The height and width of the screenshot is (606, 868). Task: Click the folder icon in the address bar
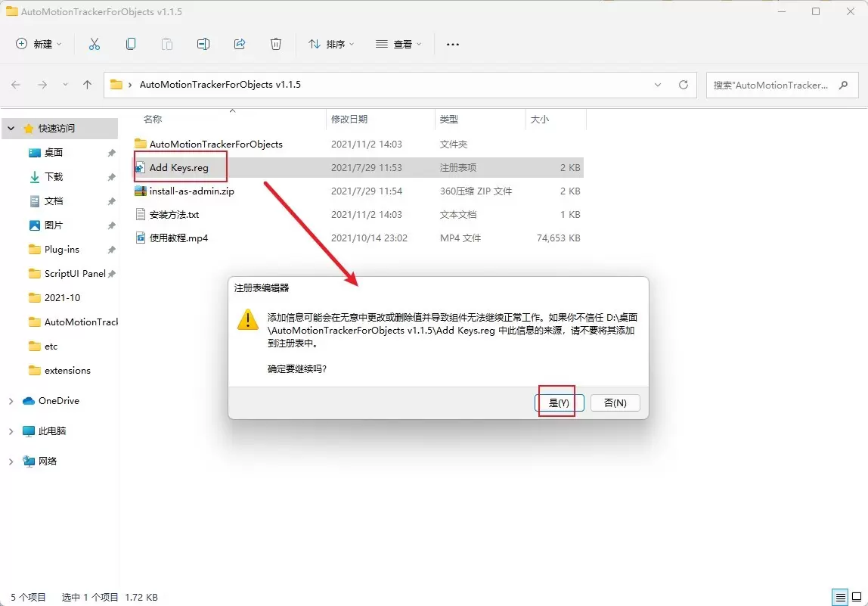point(116,85)
